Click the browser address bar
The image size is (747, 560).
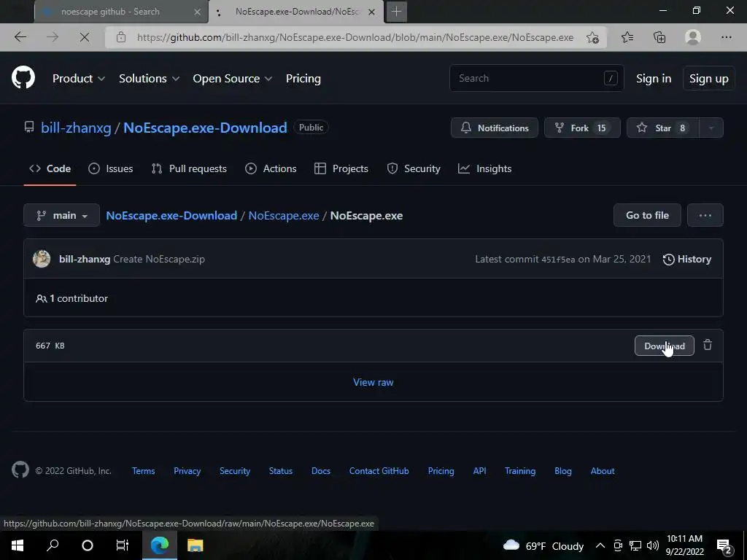pyautogui.click(x=355, y=37)
